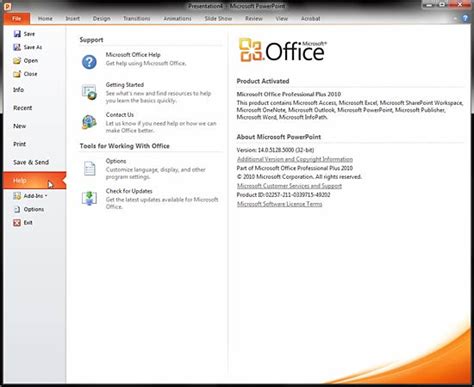Click the Options document icon under Tools
Image resolution: width=474 pixels, height=387 pixels.
tap(89, 168)
